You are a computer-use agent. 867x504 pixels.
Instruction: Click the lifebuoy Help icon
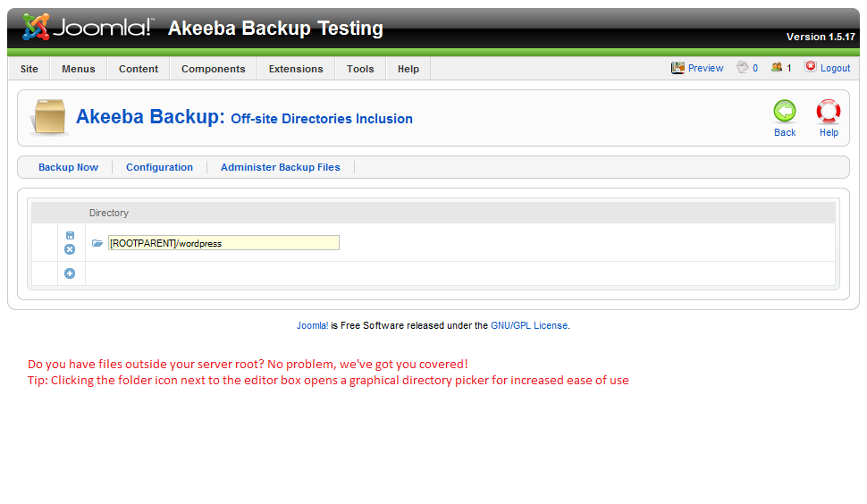pos(829,112)
